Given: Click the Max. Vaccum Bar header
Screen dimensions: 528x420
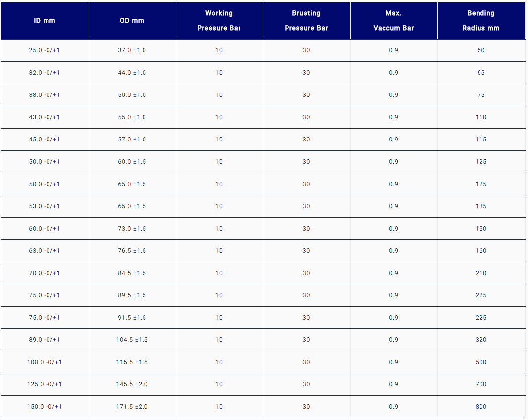Looking at the screenshot, I should (x=393, y=20).
